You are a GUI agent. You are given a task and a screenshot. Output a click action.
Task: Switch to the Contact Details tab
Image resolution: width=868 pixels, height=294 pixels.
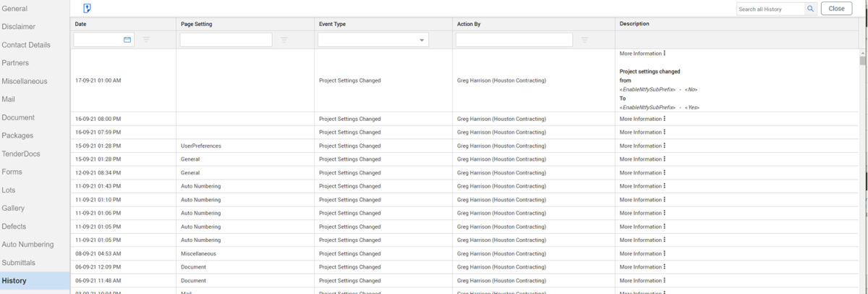[x=26, y=45]
